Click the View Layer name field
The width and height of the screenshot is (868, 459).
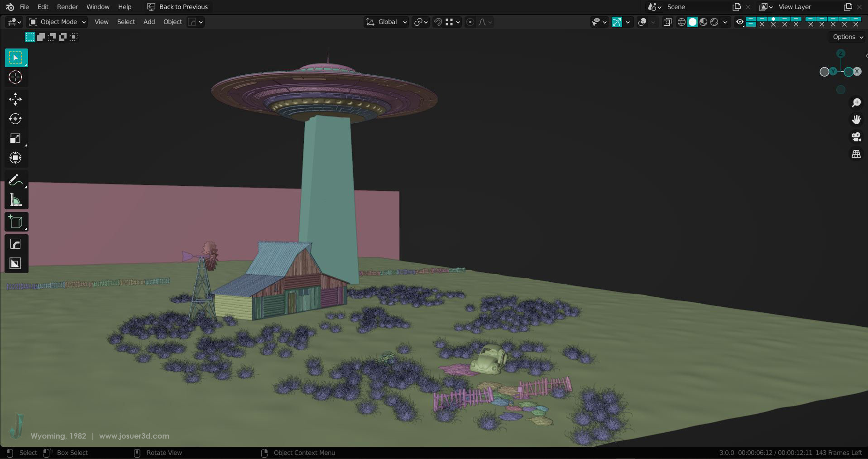(x=808, y=7)
